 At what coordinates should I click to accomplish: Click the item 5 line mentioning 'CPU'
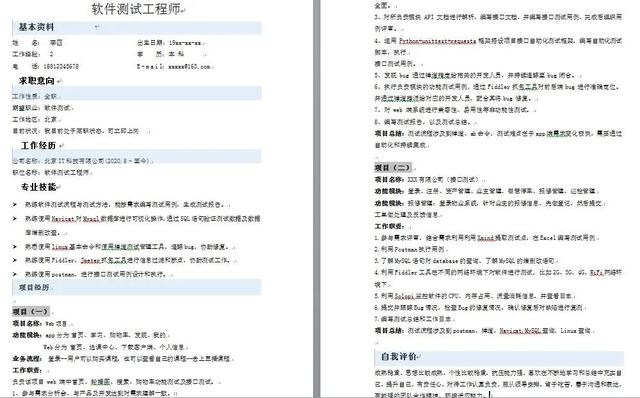474,296
